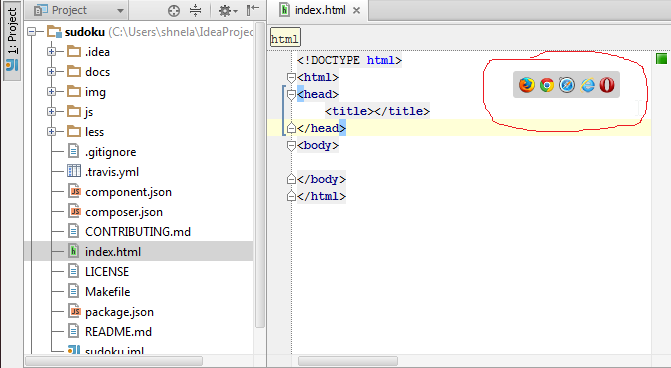This screenshot has width=671, height=368.
Task: Open page in Opera browser
Action: tap(607, 85)
